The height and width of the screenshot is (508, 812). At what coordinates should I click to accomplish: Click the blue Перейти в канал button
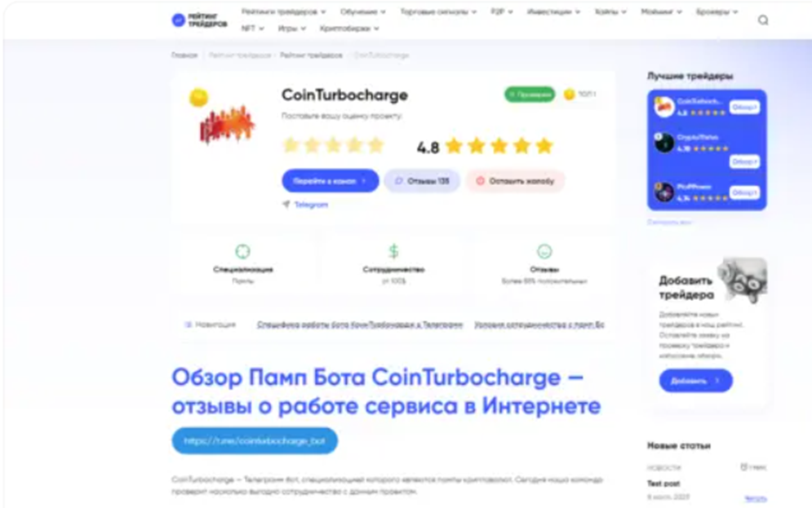(x=331, y=181)
